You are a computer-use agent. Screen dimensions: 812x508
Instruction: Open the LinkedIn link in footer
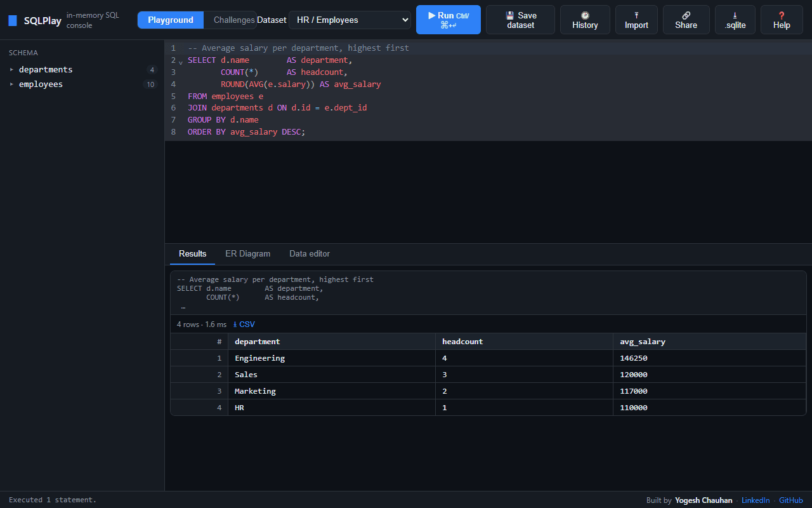click(756, 500)
